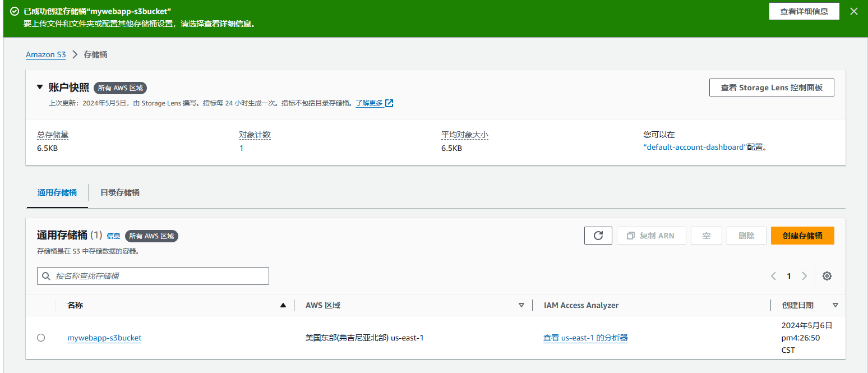The height and width of the screenshot is (373, 868).
Task: Click the 创建存储桶 button
Action: pos(802,236)
